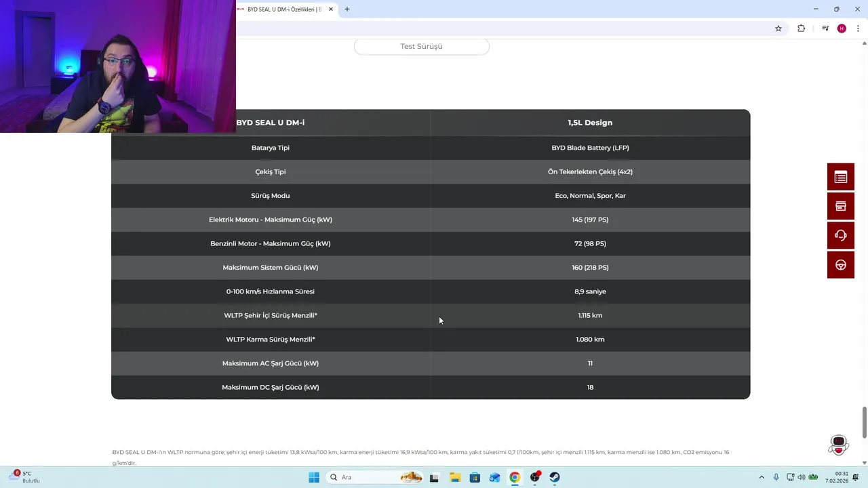Select WLTP Şehir İçi Sürüş Menzili label
The image size is (868, 488).
(271, 315)
